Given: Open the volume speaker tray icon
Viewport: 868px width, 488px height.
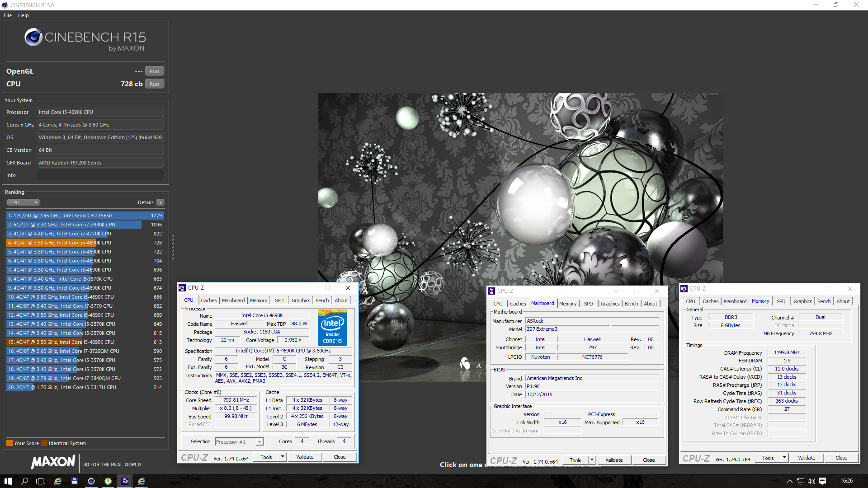Looking at the screenshot, I should point(811,481).
